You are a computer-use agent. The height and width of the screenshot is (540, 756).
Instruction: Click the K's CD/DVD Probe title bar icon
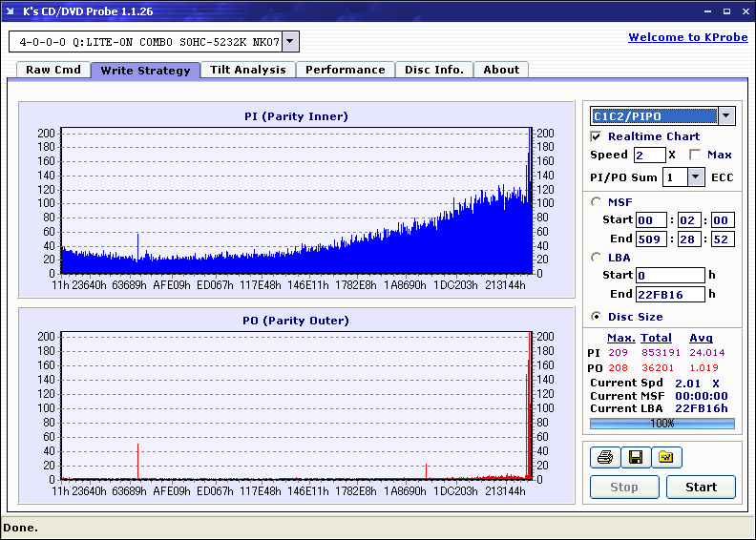point(11,11)
